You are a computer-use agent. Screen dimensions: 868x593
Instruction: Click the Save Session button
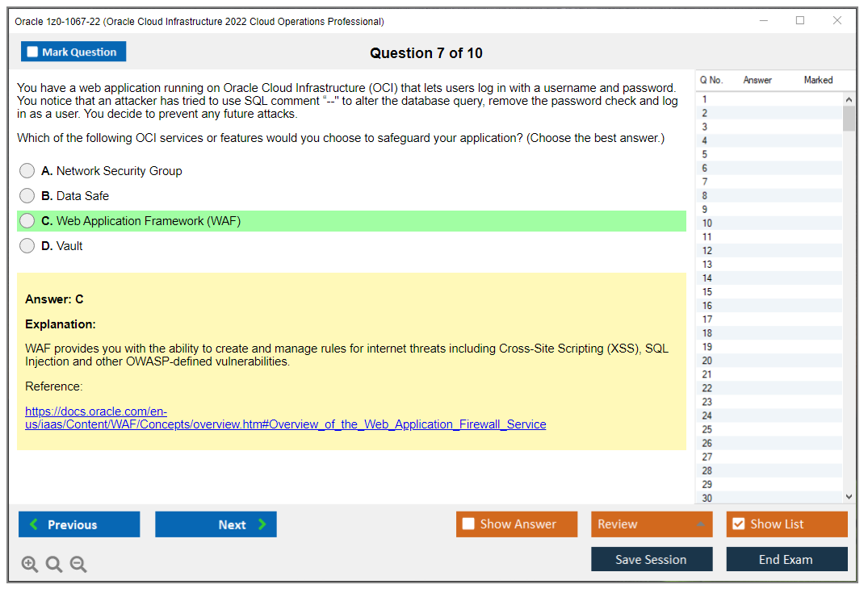click(x=651, y=558)
